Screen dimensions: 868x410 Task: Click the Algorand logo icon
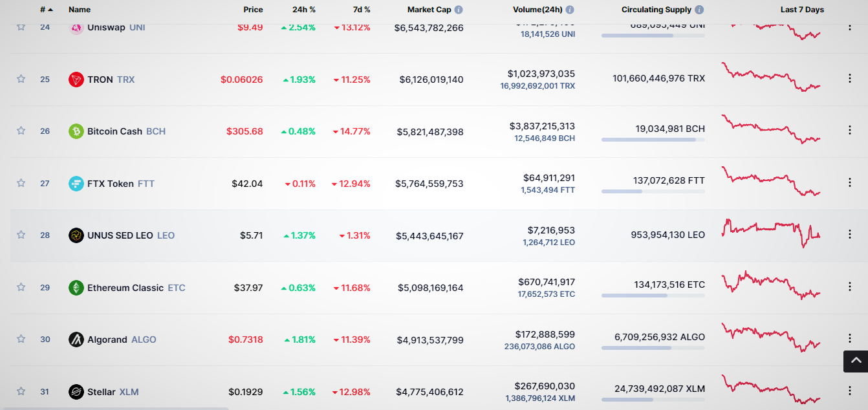click(76, 340)
